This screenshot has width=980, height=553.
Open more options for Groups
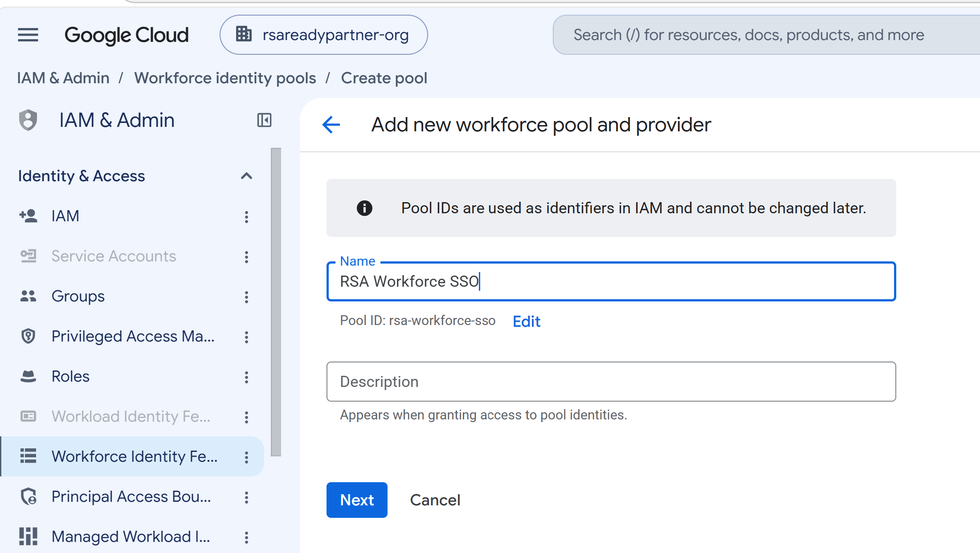point(246,297)
